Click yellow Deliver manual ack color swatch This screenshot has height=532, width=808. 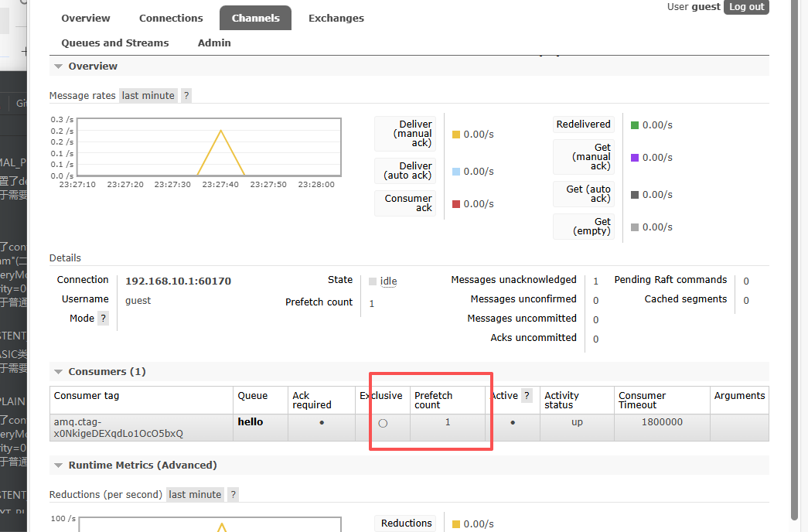pos(456,135)
